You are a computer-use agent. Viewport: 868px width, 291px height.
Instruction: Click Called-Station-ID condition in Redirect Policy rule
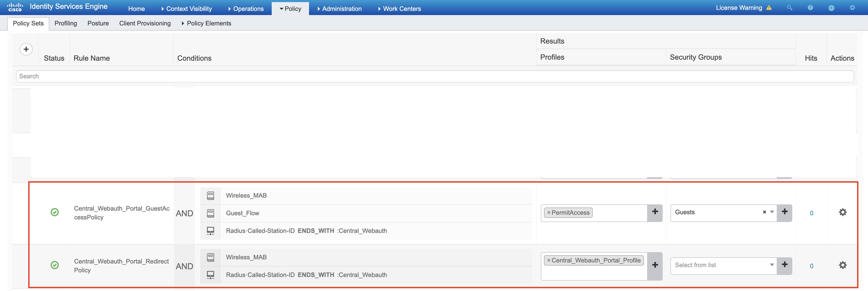pos(306,275)
